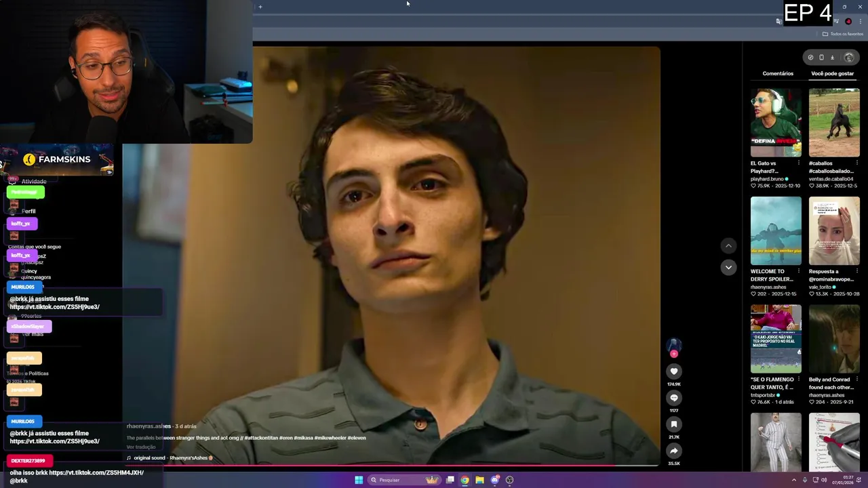The image size is (868, 488).
Task: Open the Windows Start menu
Action: pyautogui.click(x=359, y=480)
